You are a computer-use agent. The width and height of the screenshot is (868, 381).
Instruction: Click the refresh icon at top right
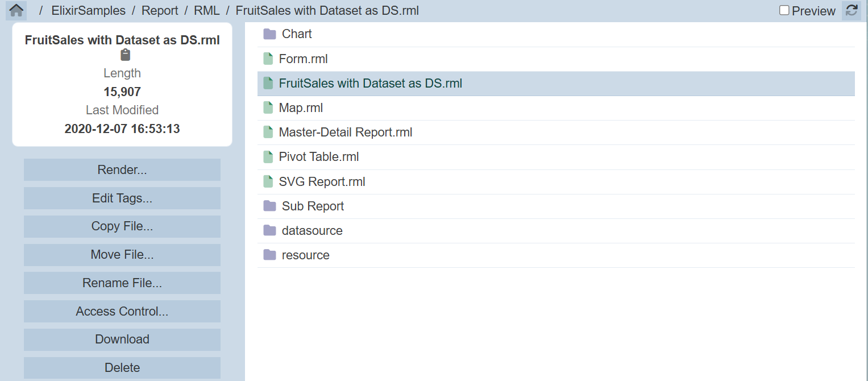tap(851, 11)
